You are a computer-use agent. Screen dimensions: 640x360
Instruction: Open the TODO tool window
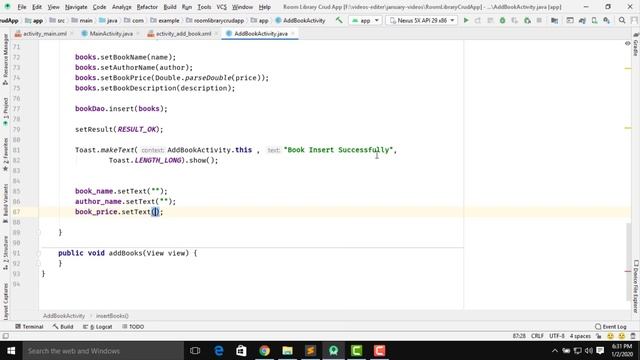(133, 327)
